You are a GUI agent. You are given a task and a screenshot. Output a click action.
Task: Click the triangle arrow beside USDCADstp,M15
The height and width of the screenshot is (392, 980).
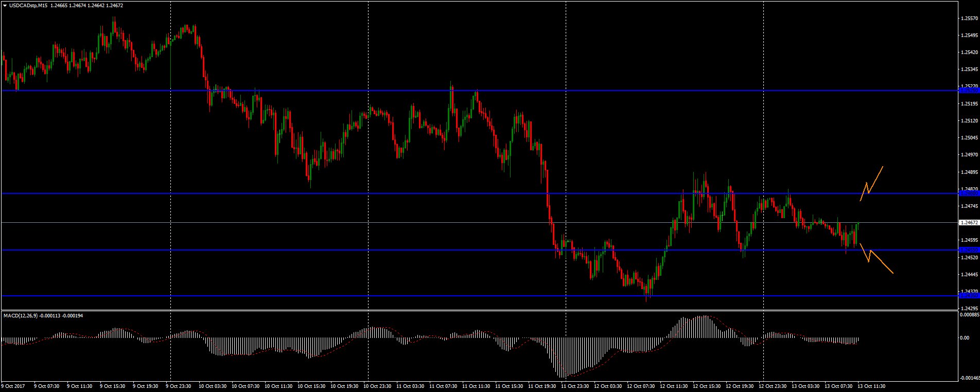tap(5, 5)
